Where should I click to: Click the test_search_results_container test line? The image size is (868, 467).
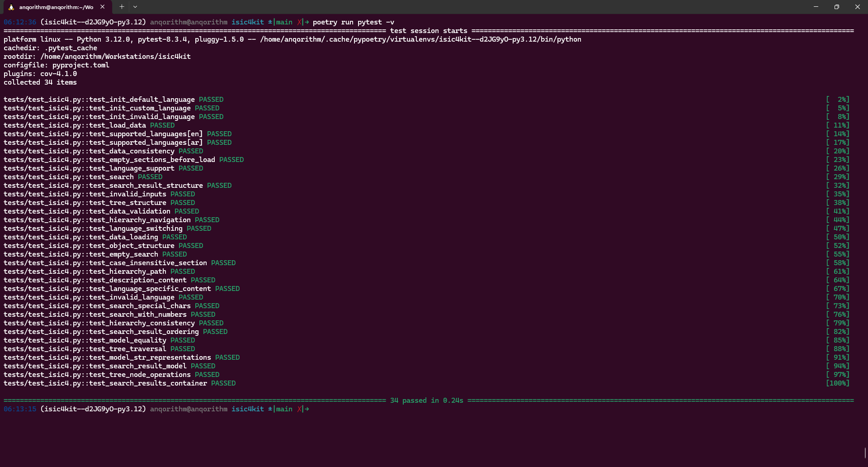tap(105, 383)
